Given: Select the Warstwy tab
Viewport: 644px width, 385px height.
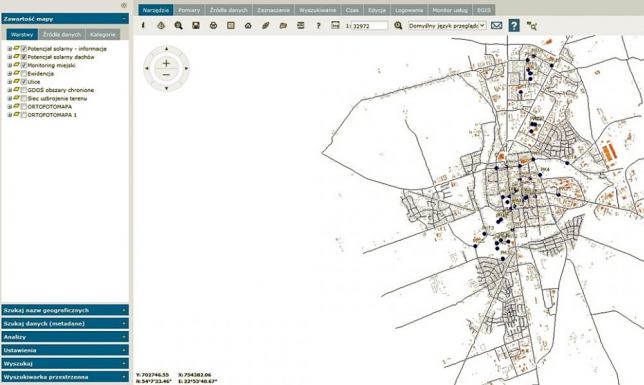Looking at the screenshot, I should (22, 35).
